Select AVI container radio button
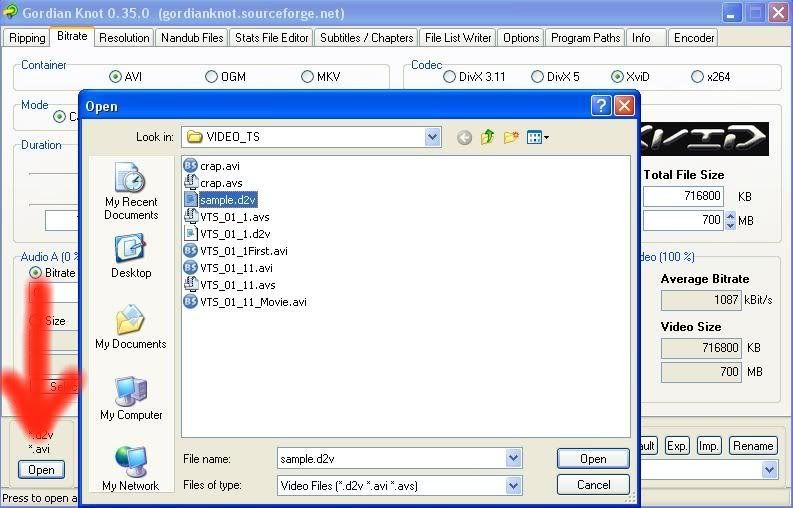This screenshot has width=793, height=508. tap(115, 76)
